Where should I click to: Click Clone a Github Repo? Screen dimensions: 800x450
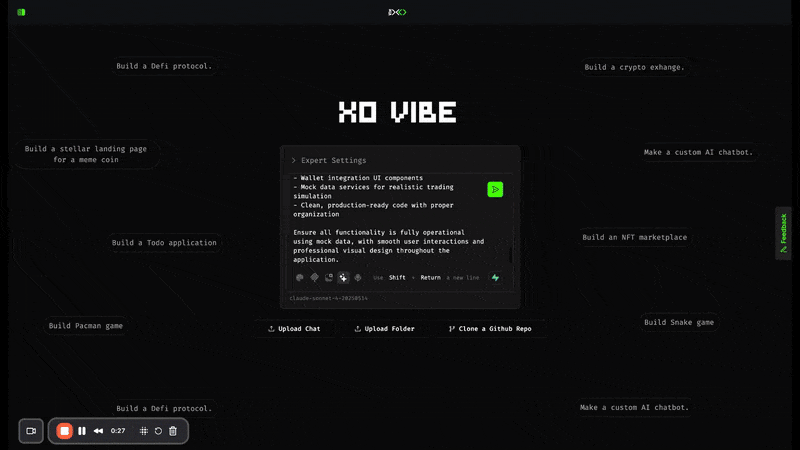pos(490,328)
